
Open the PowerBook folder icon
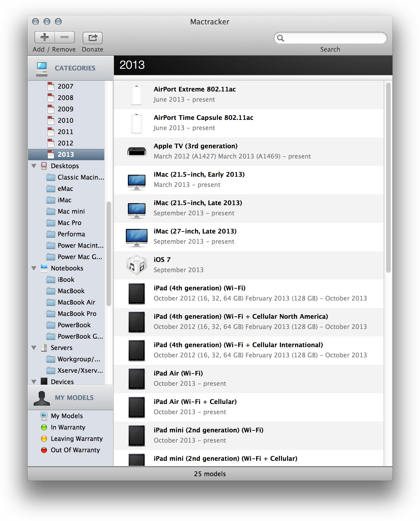pyautogui.click(x=51, y=325)
